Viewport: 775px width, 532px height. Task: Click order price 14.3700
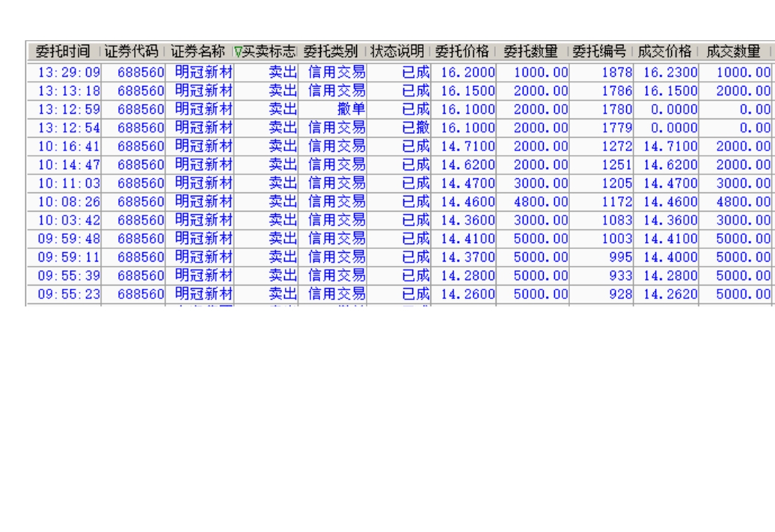point(468,257)
